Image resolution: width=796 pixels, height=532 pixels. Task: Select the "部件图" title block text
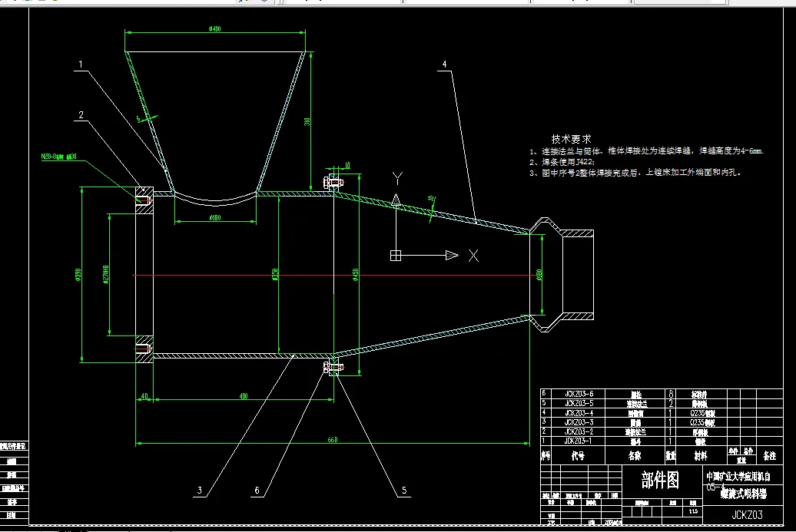coord(660,480)
